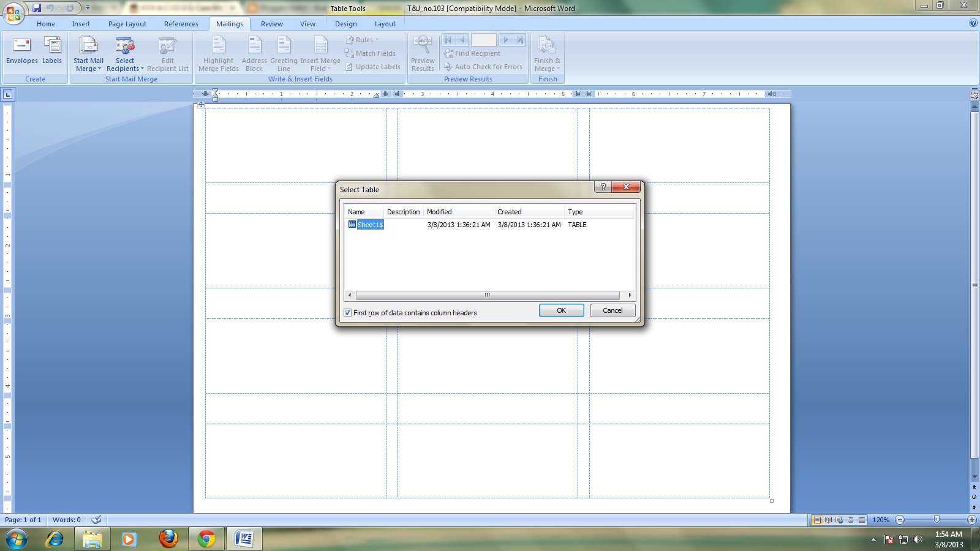Toggle Preview Results

423,54
